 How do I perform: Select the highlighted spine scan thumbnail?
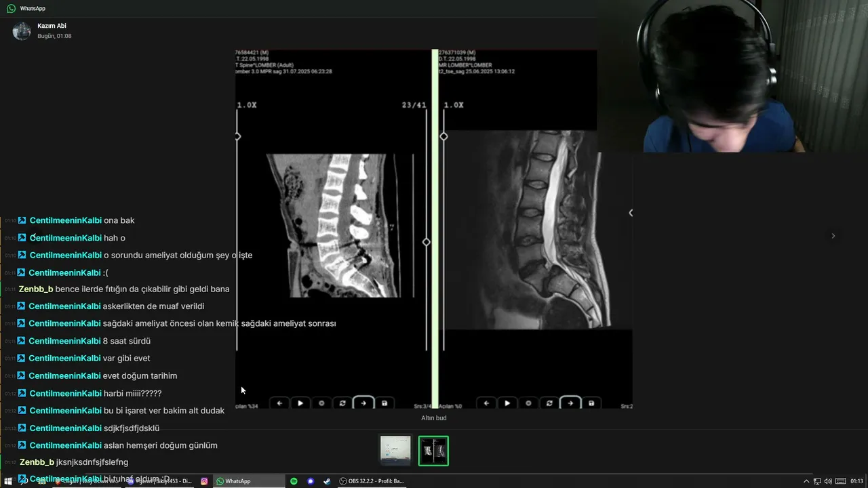(x=433, y=451)
